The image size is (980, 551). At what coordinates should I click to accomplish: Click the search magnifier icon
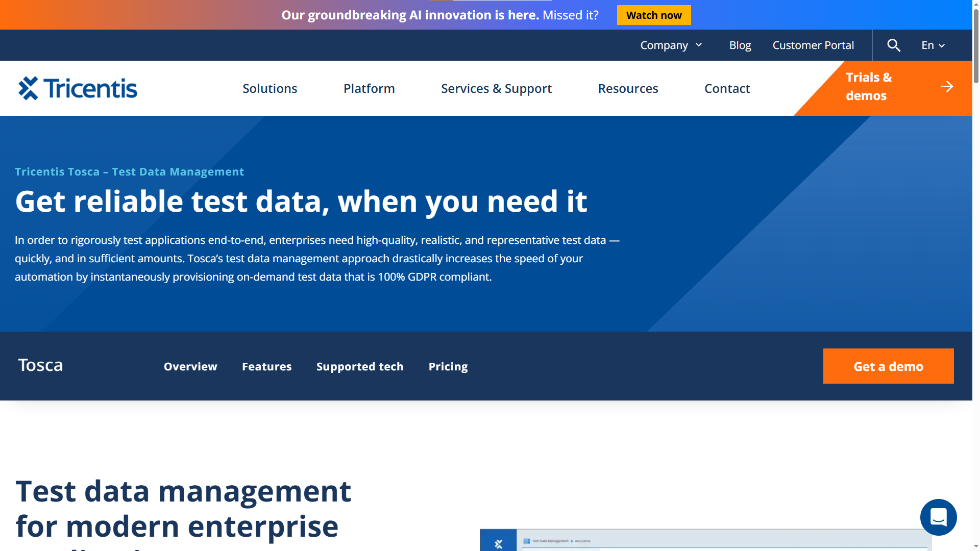tap(893, 45)
